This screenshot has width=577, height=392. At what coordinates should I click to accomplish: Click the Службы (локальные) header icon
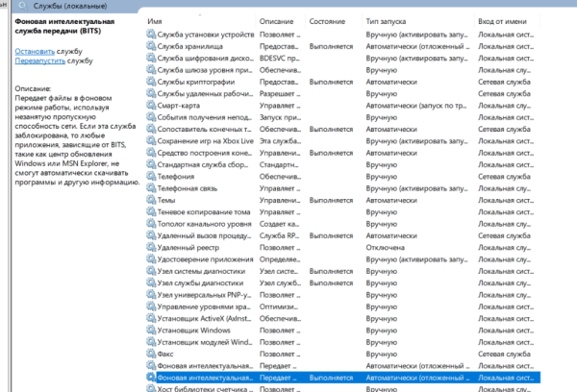[x=23, y=6]
